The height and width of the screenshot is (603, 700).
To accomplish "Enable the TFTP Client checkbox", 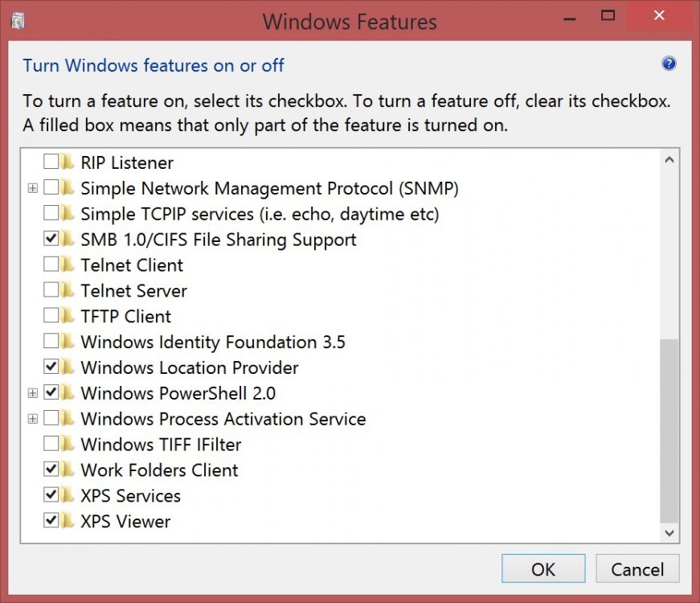I will click(x=51, y=315).
